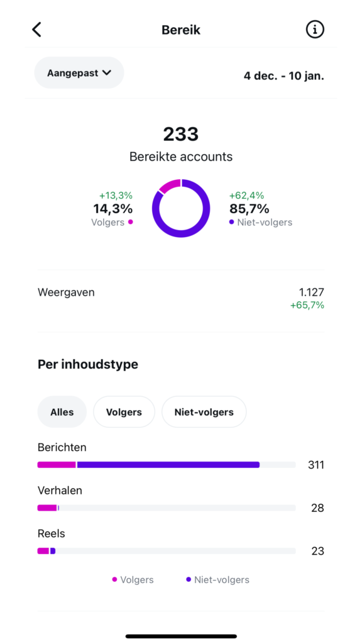Click the donut chart of reached accounts

[181, 208]
